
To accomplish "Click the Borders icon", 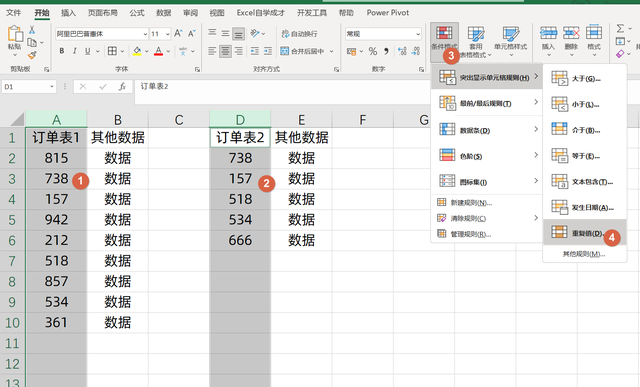I will 112,51.
